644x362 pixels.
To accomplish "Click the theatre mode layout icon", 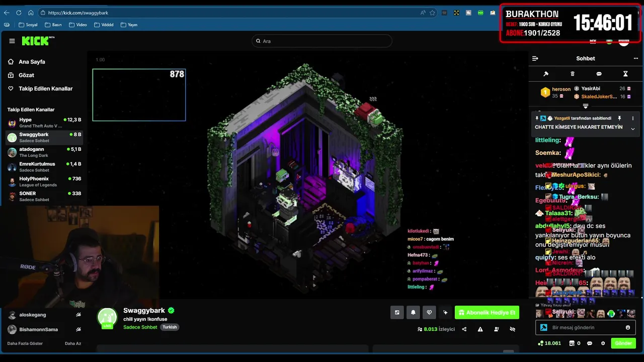I will click(x=397, y=313).
